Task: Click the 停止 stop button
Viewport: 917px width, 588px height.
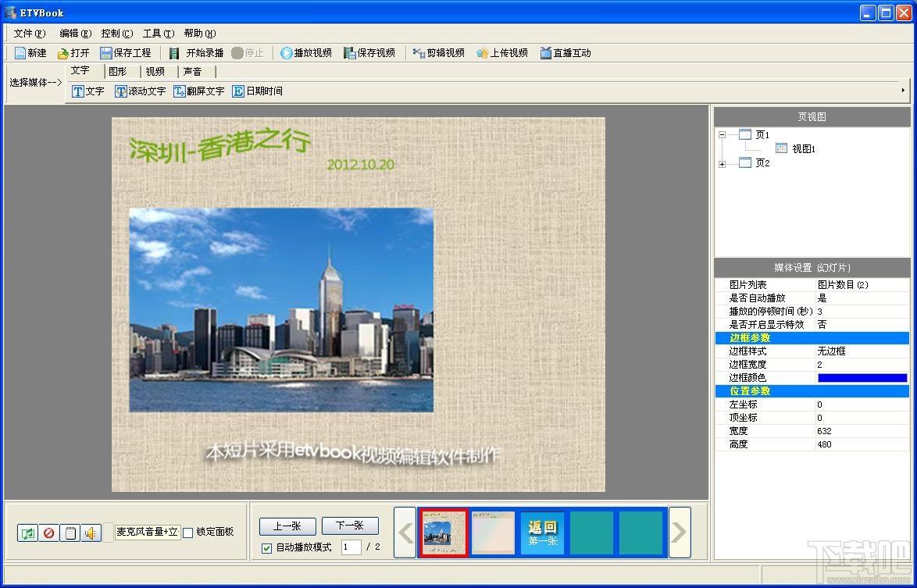Action: (x=248, y=53)
